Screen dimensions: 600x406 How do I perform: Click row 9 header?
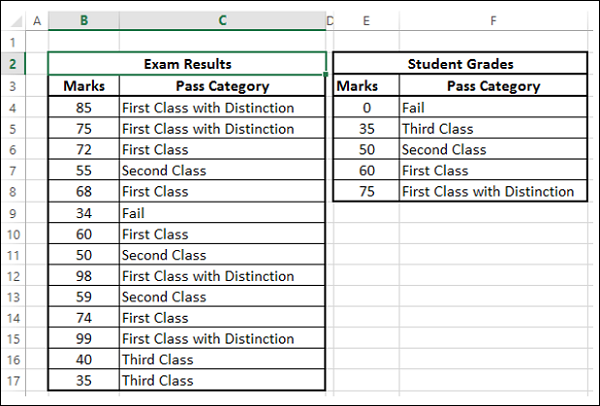14,212
